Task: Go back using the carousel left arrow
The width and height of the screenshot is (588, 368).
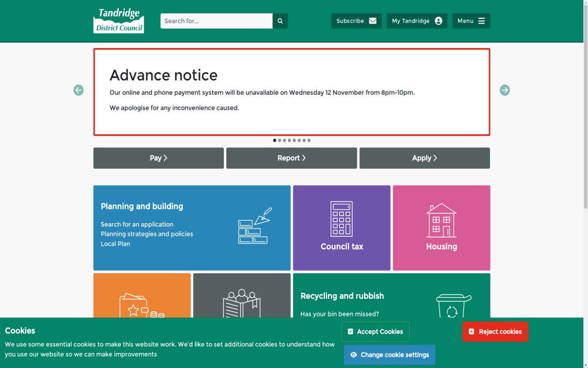Action: point(78,90)
